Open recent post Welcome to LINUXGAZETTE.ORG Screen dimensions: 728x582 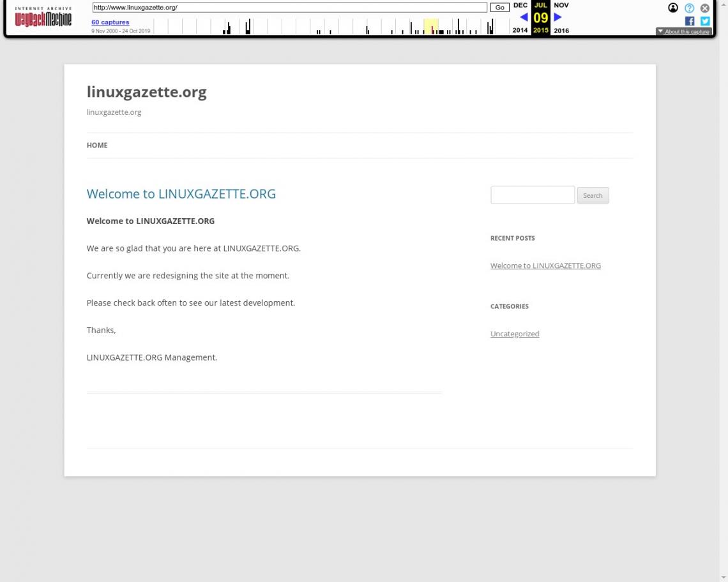(x=545, y=265)
